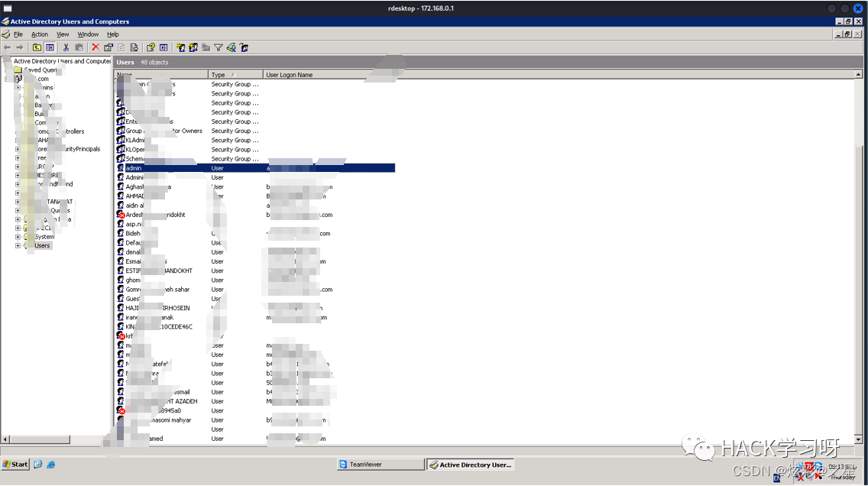Open the Help menu
The height and width of the screenshot is (486, 868).
[113, 34]
